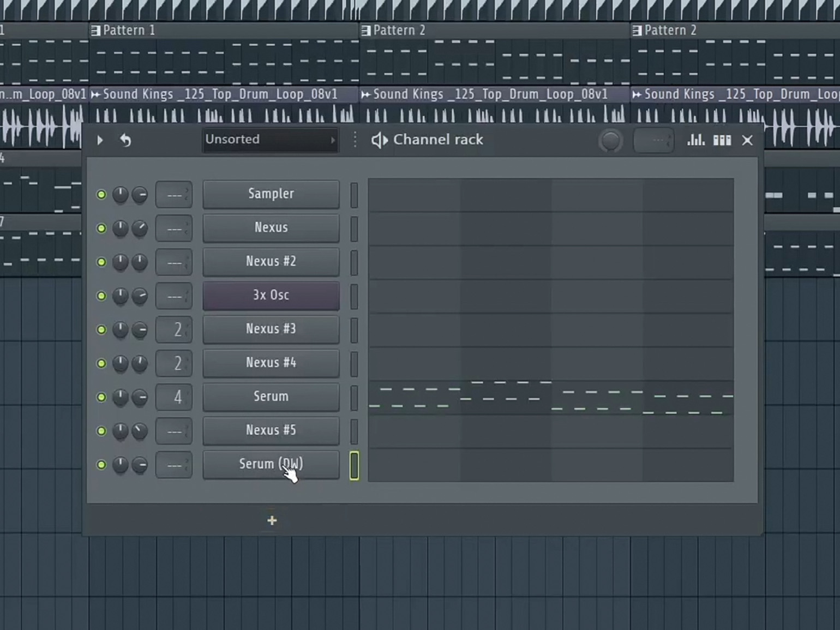This screenshot has width=840, height=630.
Task: Open the Nexus #2 channel button
Action: click(x=271, y=262)
